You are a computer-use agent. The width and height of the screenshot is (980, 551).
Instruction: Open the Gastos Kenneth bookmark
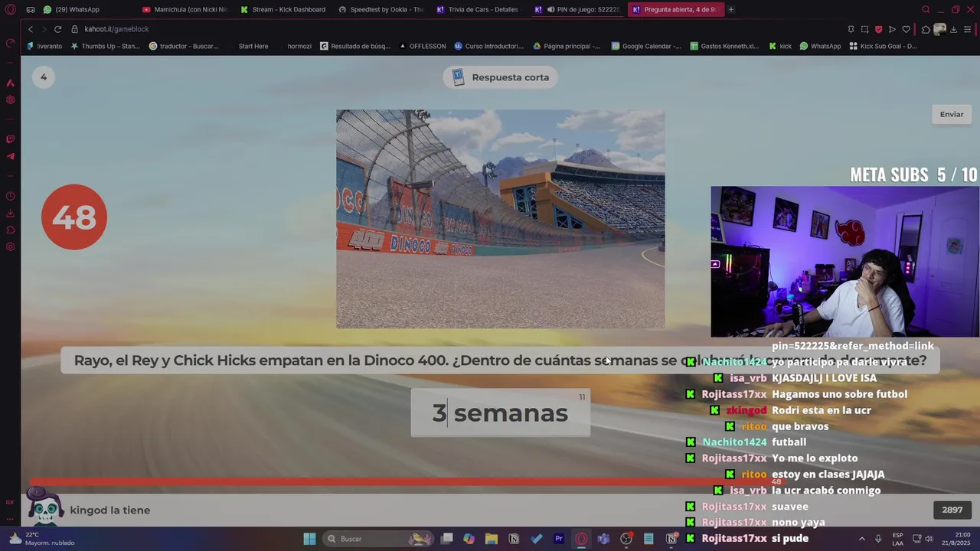pyautogui.click(x=724, y=46)
